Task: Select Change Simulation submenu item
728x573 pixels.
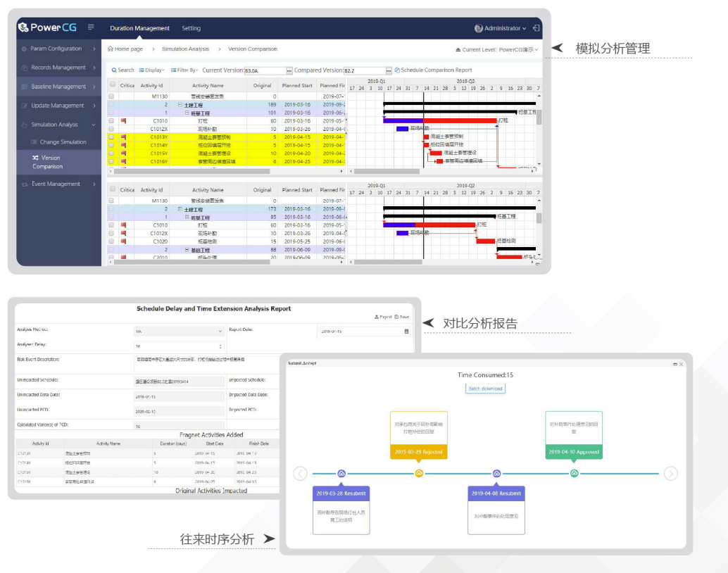Action: 59,142
